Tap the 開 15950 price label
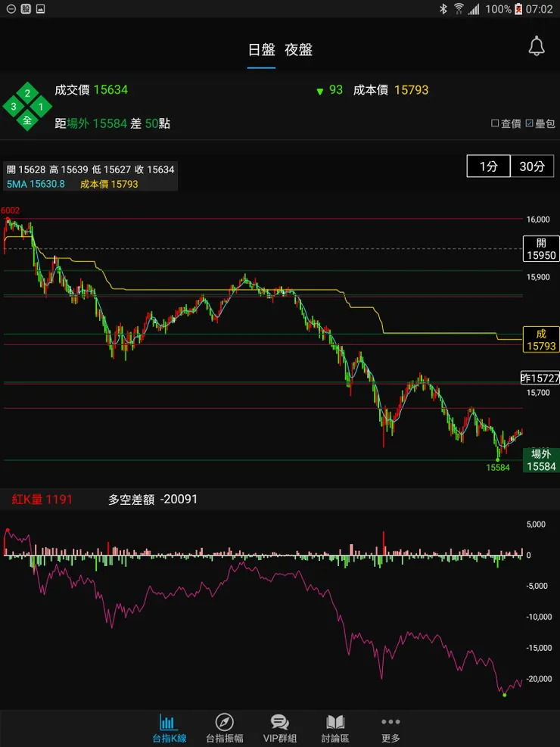Viewport: 560px width, 747px height. [x=540, y=249]
